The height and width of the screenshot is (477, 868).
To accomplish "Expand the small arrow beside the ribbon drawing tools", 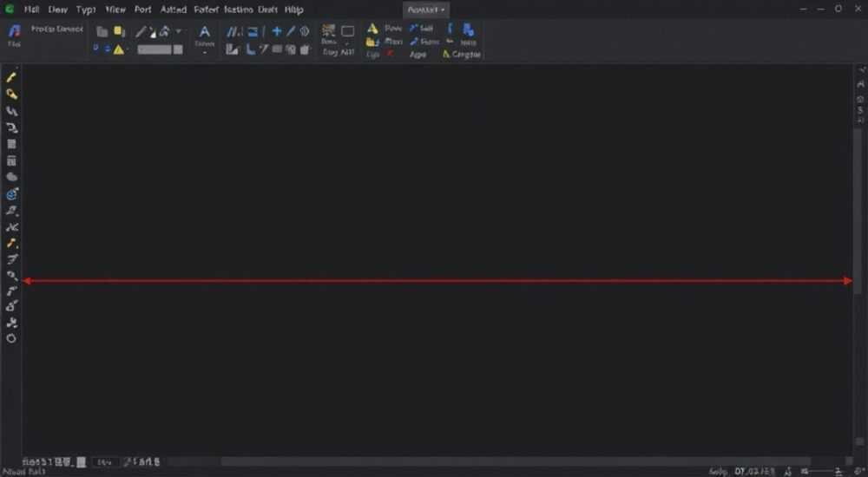I will point(178,31).
